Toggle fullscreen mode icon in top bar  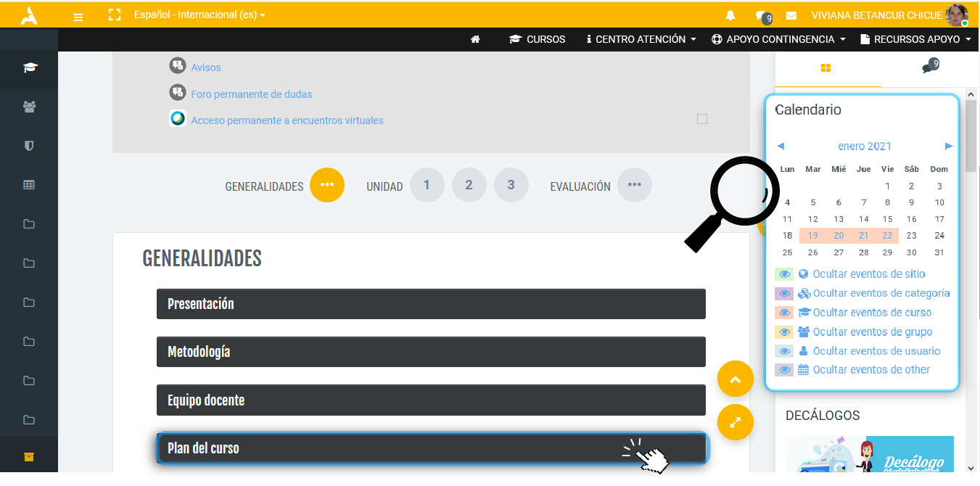pos(114,15)
